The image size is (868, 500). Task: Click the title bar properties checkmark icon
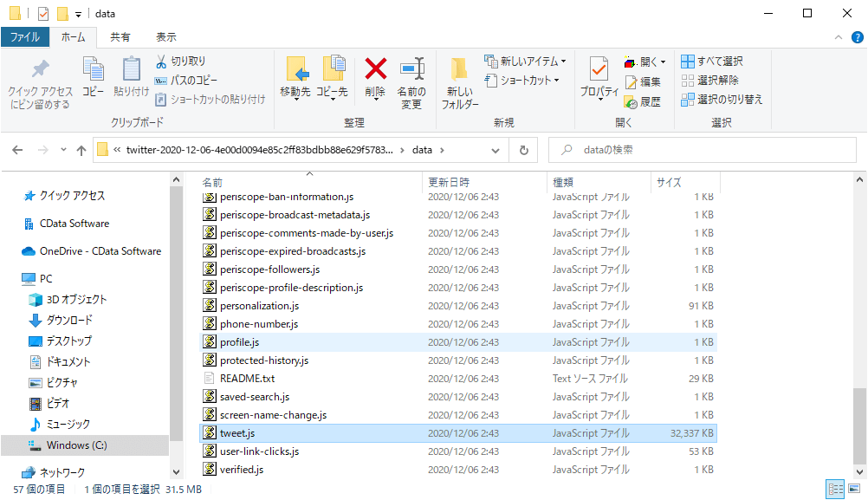tap(43, 13)
